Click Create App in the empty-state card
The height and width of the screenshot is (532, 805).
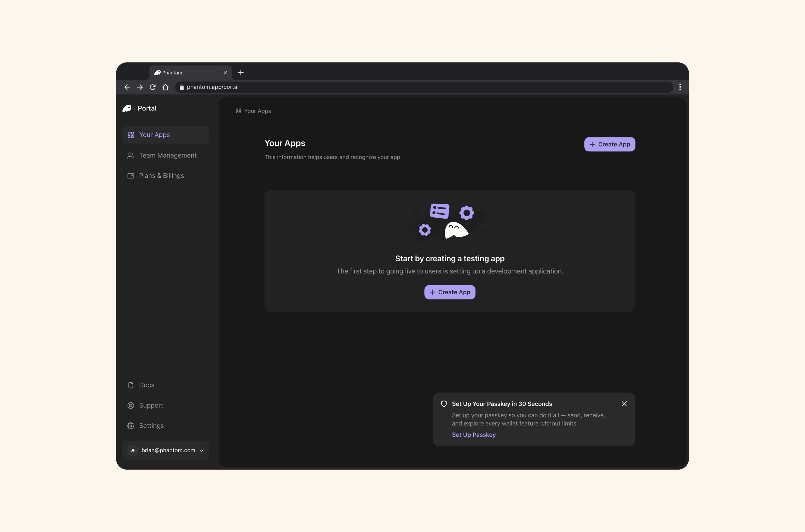point(450,292)
